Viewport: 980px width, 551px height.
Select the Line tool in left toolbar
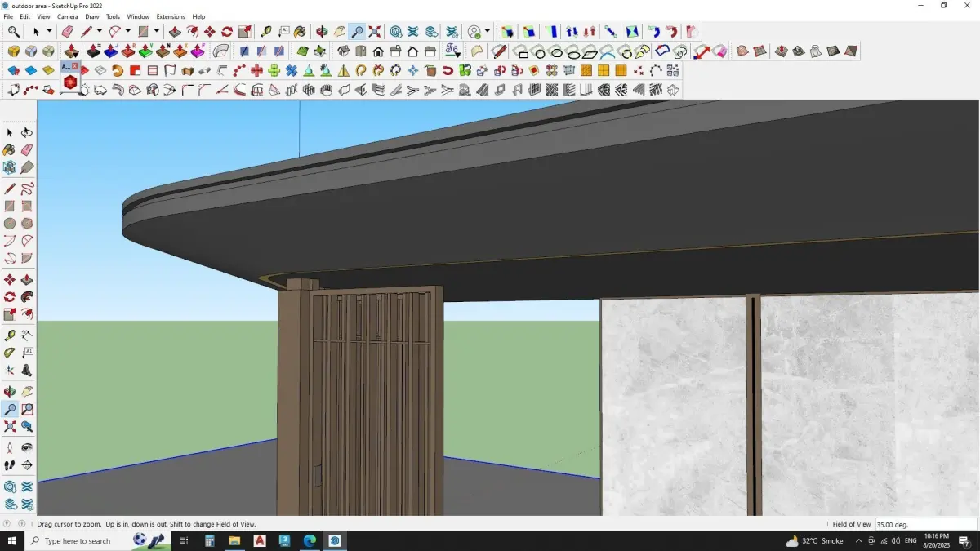[x=10, y=189]
